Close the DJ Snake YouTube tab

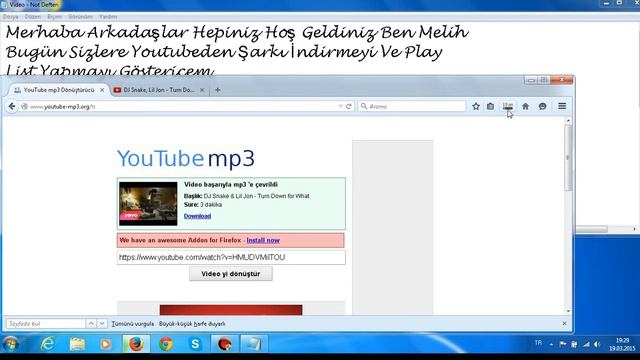[202, 90]
